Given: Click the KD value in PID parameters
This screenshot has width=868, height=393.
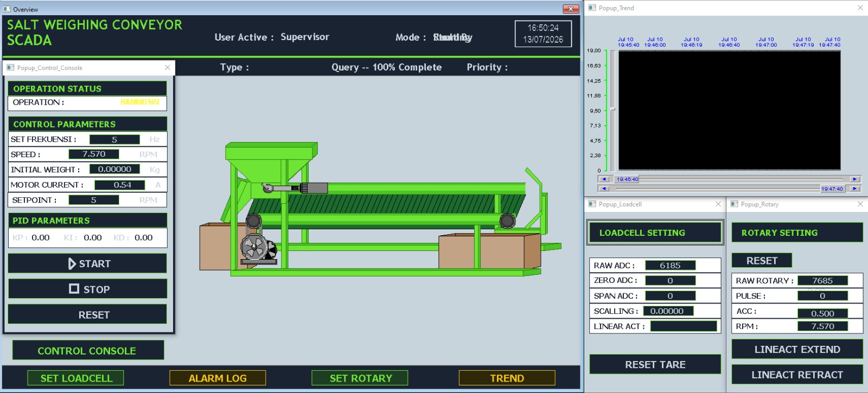Looking at the screenshot, I should click(144, 237).
